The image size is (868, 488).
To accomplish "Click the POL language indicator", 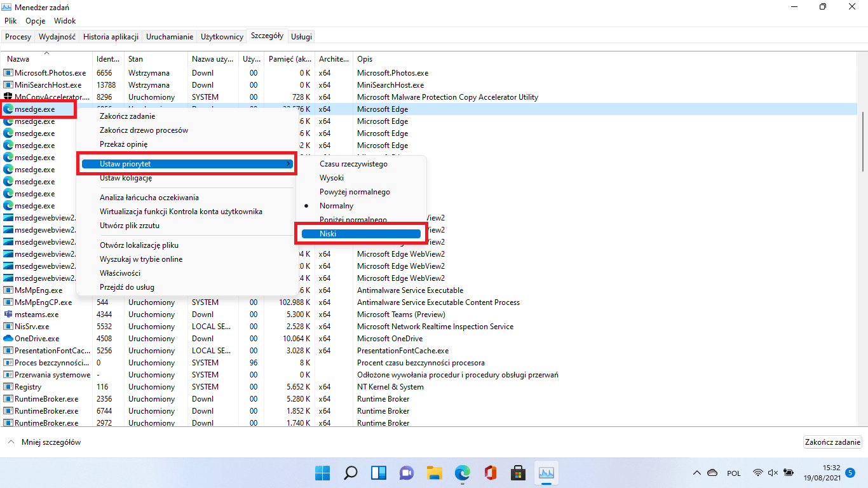I will click(734, 473).
